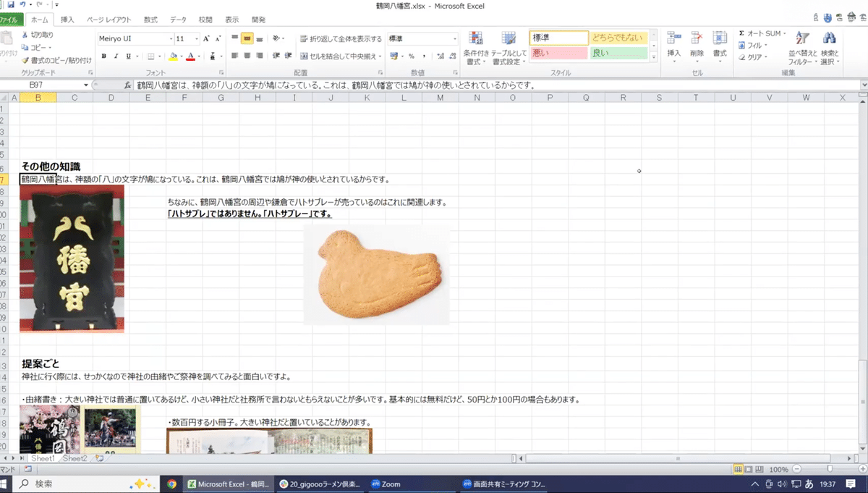
Task: Open Zoom from the Windows taskbar
Action: [386, 484]
